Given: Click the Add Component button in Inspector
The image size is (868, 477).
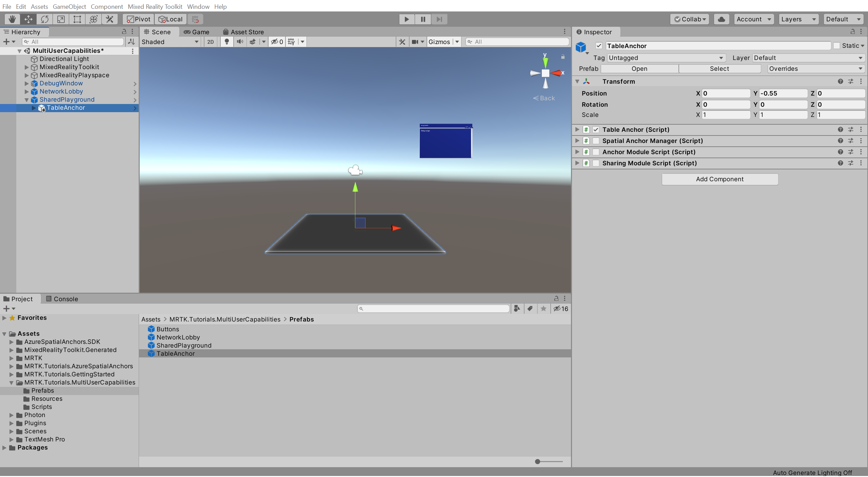Looking at the screenshot, I should tap(719, 179).
